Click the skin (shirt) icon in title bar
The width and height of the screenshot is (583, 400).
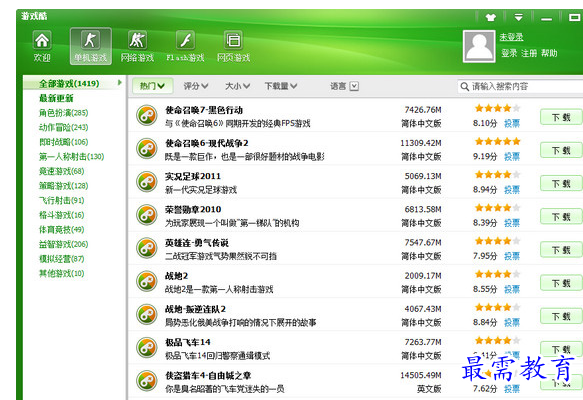491,17
